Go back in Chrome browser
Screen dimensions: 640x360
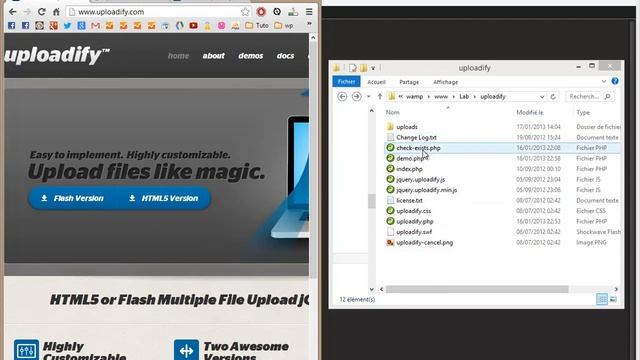[x=12, y=12]
